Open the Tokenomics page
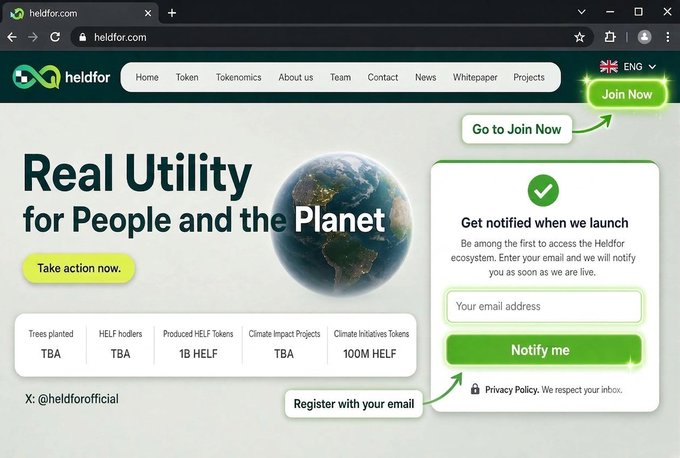The image size is (680, 458). [x=239, y=77]
